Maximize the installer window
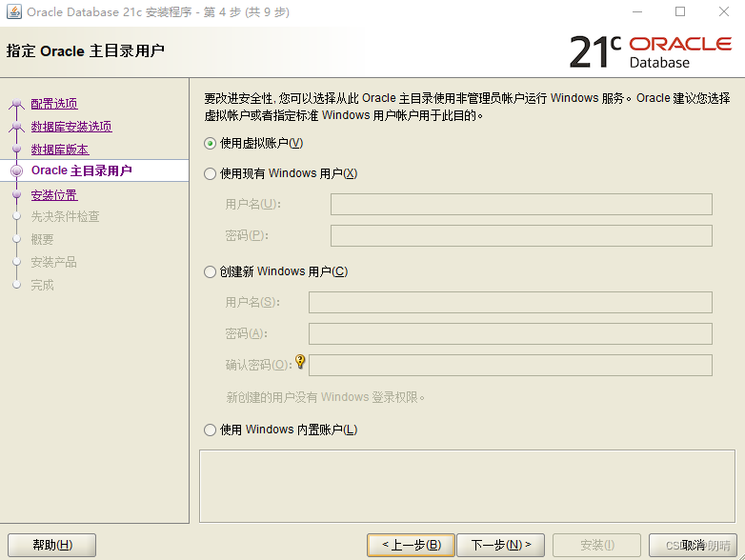The height and width of the screenshot is (560, 745). coord(680,11)
